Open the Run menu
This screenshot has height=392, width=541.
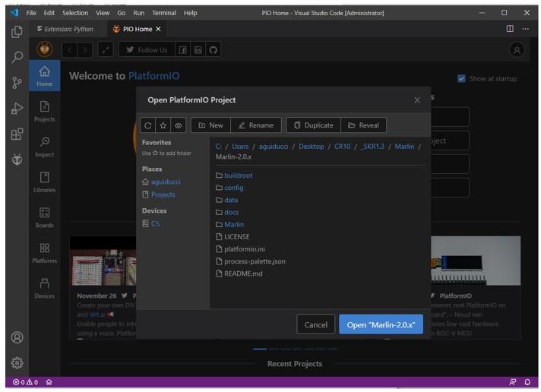pos(139,13)
